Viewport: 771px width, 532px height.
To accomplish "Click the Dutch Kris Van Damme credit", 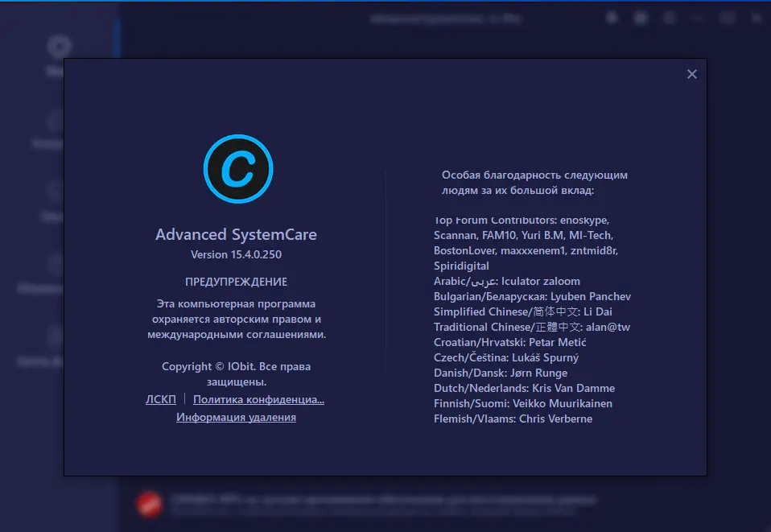I will point(524,388).
